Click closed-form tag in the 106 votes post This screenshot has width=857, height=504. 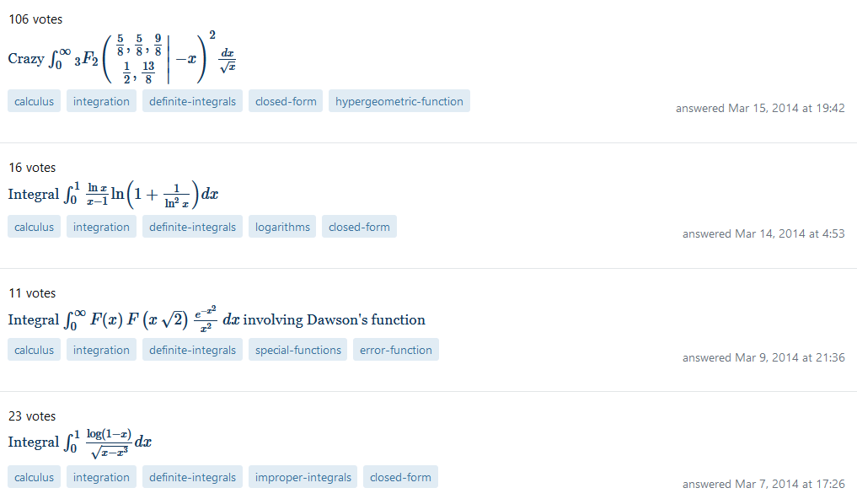(286, 101)
